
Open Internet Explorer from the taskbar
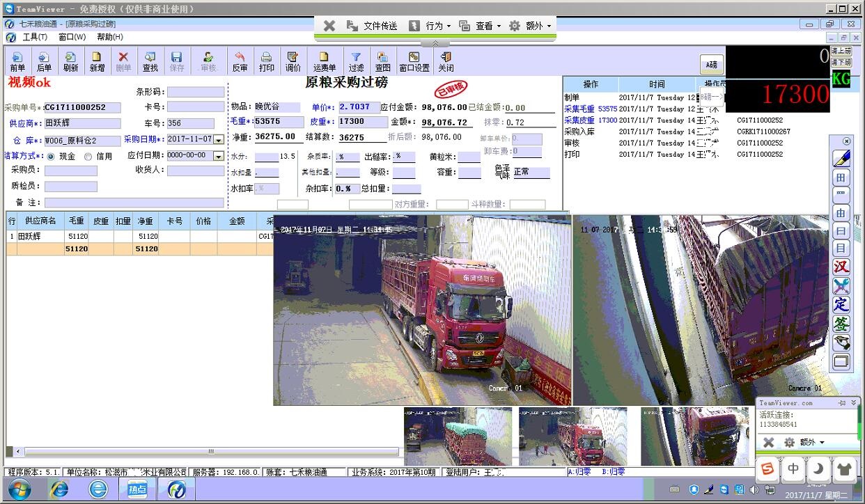coord(59,489)
